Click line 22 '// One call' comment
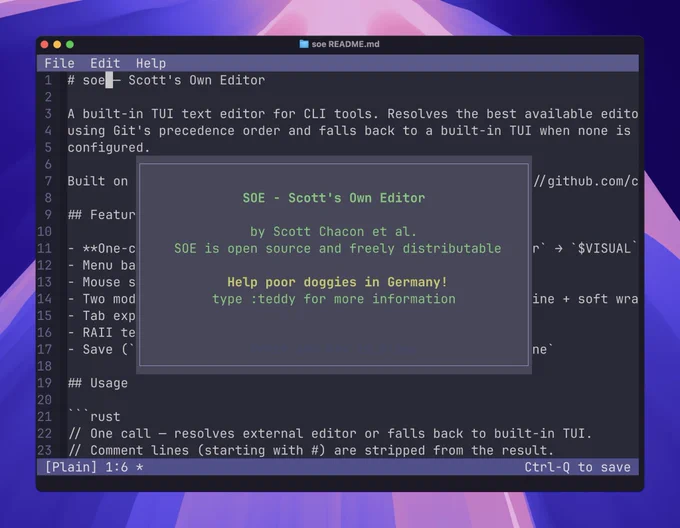Screen dimensions: 680x528 point(109,433)
